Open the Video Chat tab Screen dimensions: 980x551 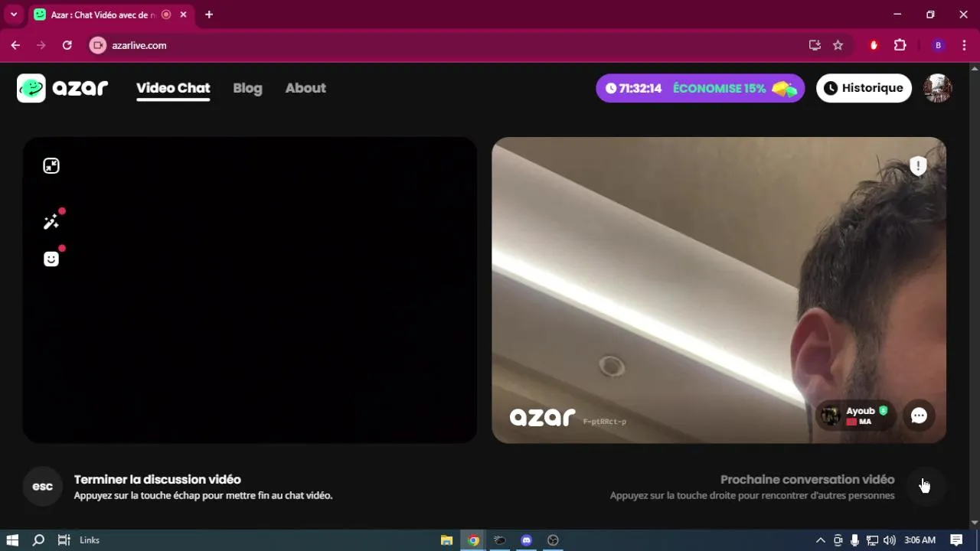click(173, 88)
